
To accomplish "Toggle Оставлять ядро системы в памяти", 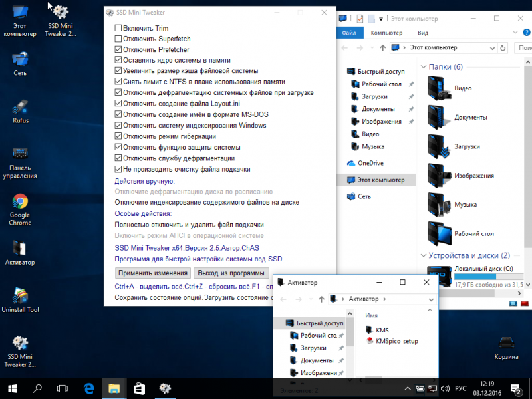I will coord(118,60).
